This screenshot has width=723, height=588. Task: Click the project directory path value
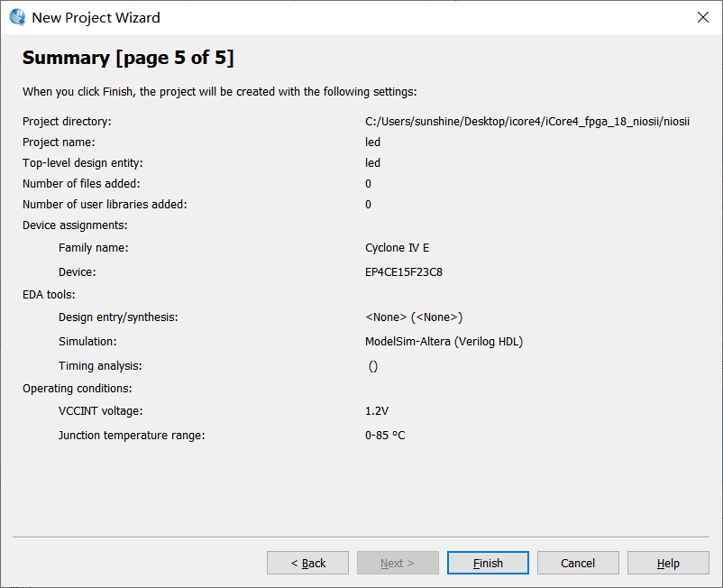(526, 122)
